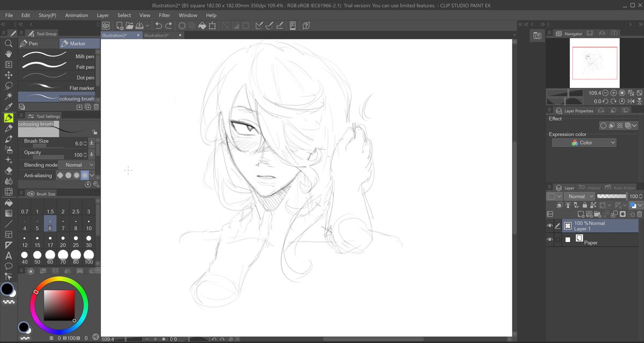The height and width of the screenshot is (343, 644).
Task: Switch to the Pen sub tool group
Action: pos(39,43)
